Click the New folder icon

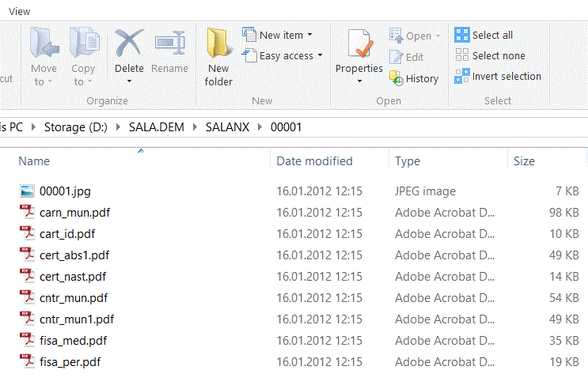[x=218, y=43]
